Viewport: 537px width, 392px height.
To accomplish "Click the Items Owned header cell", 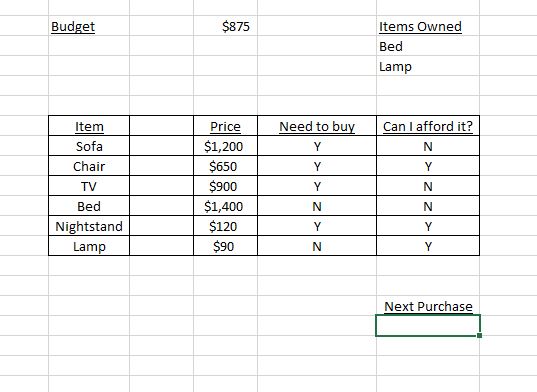I will tap(428, 26).
